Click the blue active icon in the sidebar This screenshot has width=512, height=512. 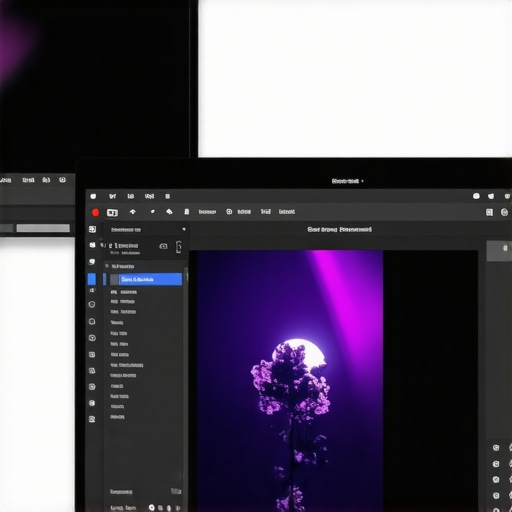point(92,279)
